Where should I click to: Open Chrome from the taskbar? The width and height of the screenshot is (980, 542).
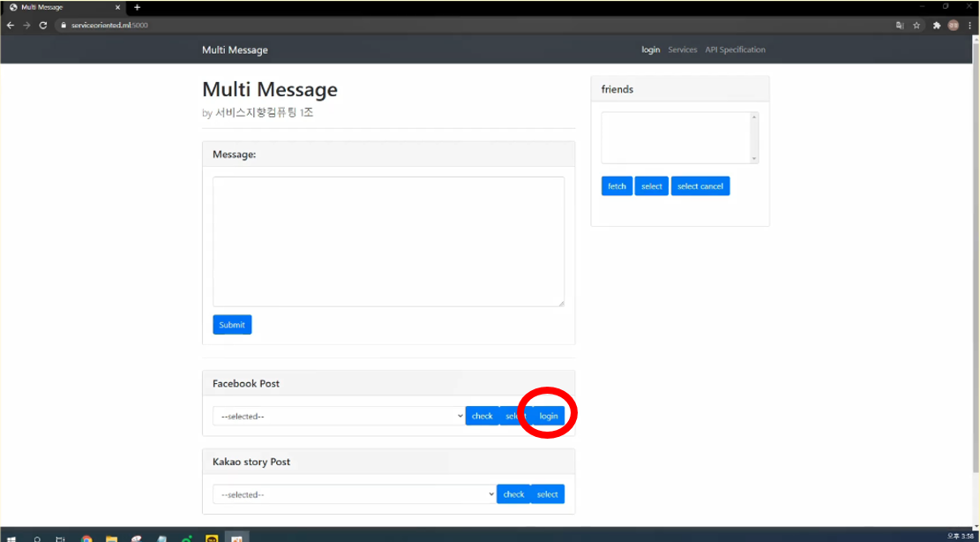click(86, 537)
